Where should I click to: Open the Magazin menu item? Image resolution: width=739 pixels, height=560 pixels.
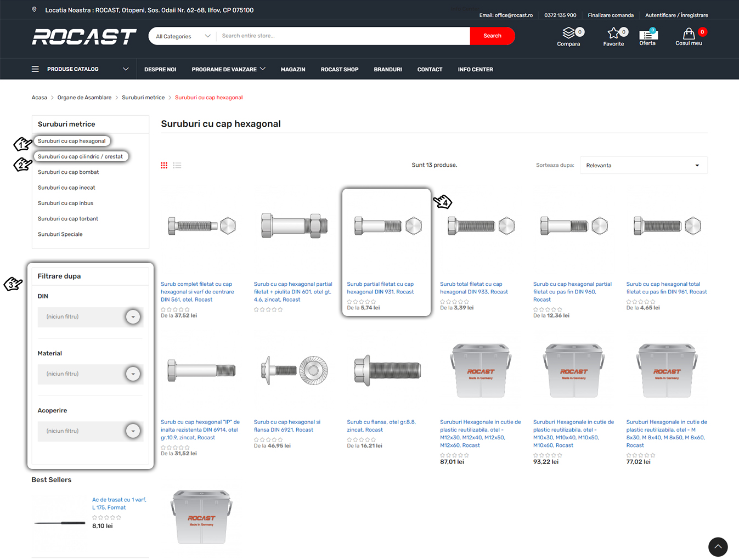coord(293,70)
